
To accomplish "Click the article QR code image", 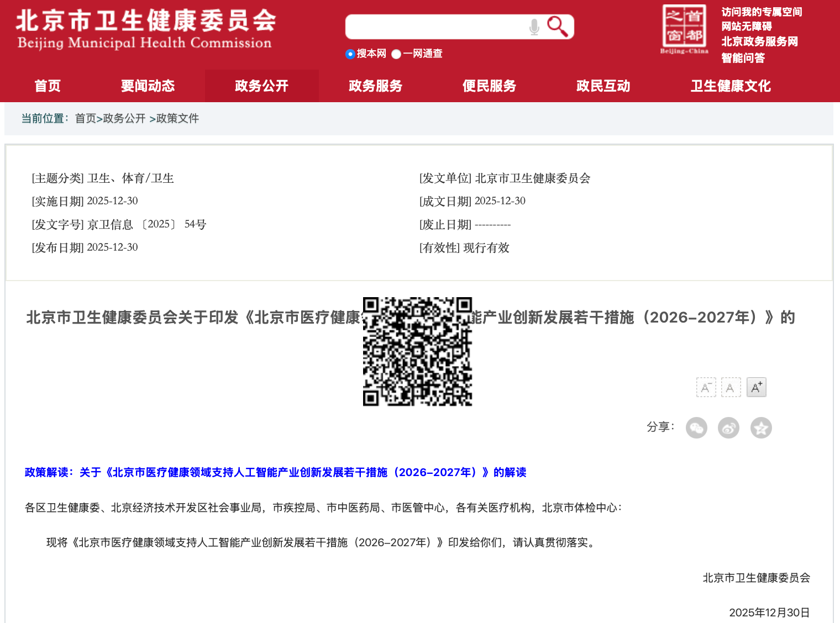I will point(418,352).
